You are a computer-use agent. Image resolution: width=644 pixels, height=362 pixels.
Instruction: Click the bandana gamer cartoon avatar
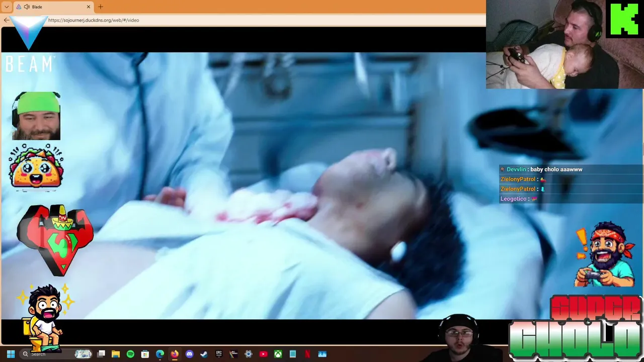tap(605, 254)
